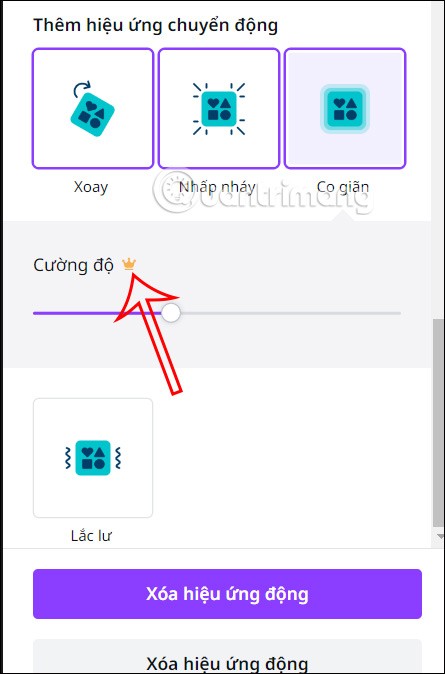Click the pointer notch below Co giãn
Screen dimensions: 445x674
coord(344,216)
